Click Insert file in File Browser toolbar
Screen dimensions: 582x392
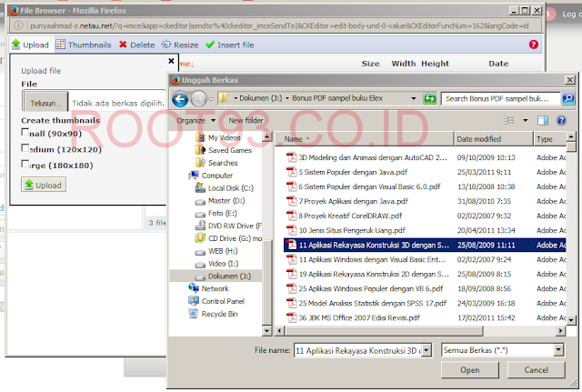click(x=230, y=45)
